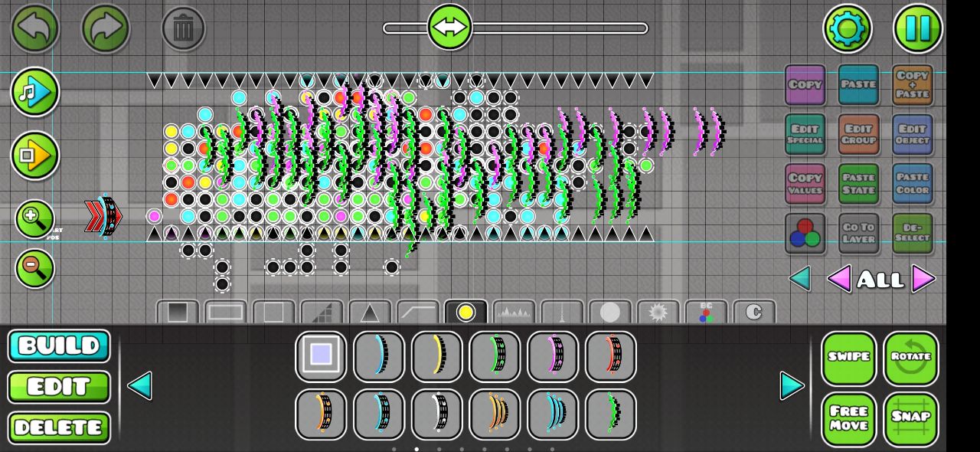Click Paste Color
Screen dimensions: 980x452
point(913,184)
